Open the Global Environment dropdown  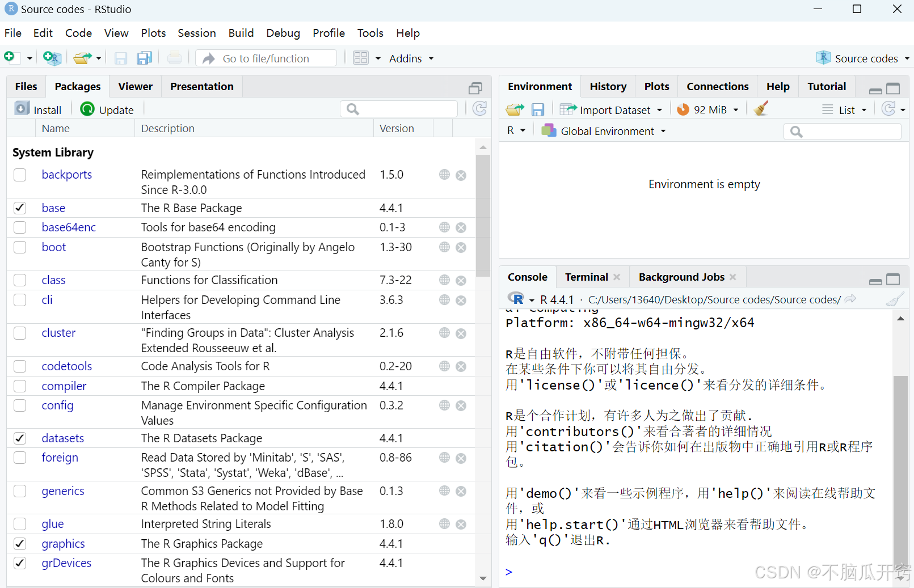604,131
